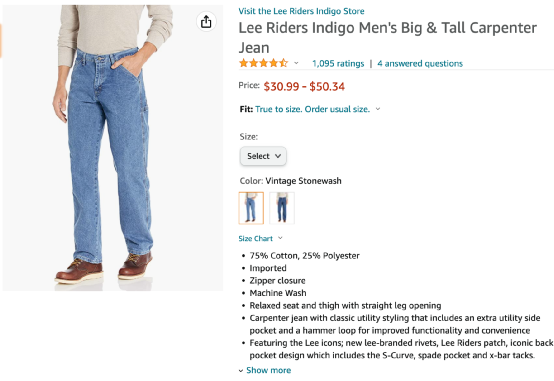This screenshot has width=554, height=381.
Task: Click the orange tab at left edge
Action: (x=1, y=41)
